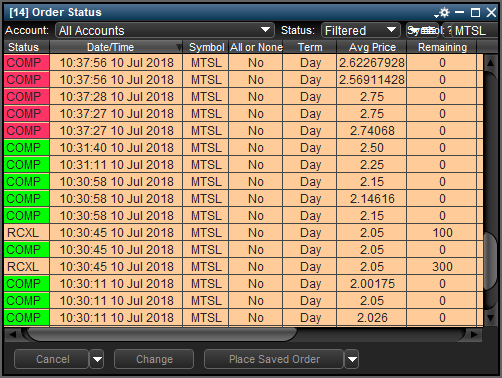The image size is (502, 378).
Task: Click the horizontal scrollbar right arrow
Action: click(x=474, y=334)
